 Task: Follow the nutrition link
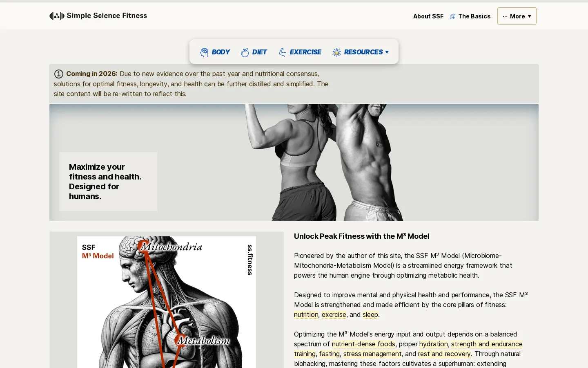pos(306,314)
